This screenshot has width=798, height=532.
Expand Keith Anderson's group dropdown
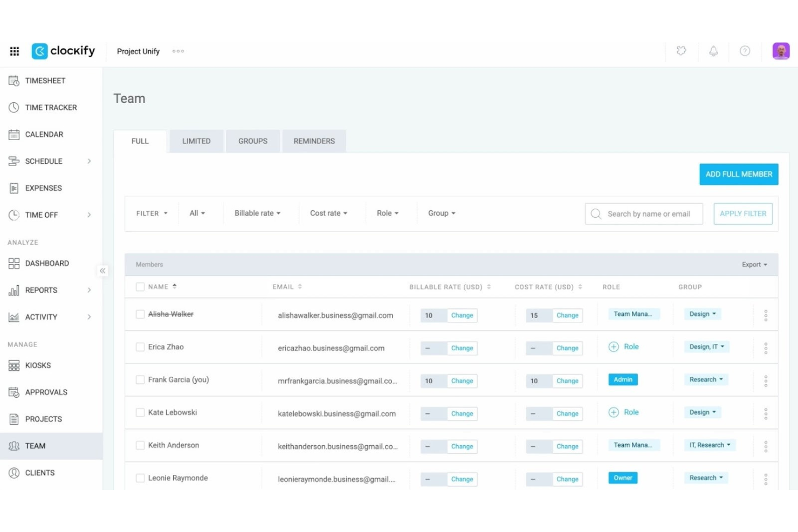click(x=710, y=445)
